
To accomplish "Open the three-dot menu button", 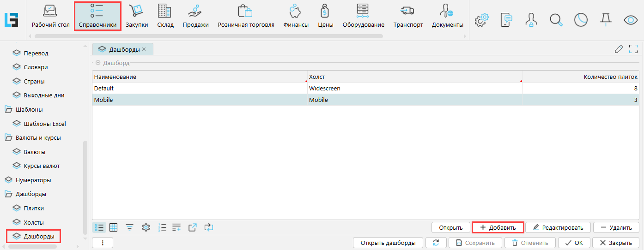I will click(x=103, y=243).
